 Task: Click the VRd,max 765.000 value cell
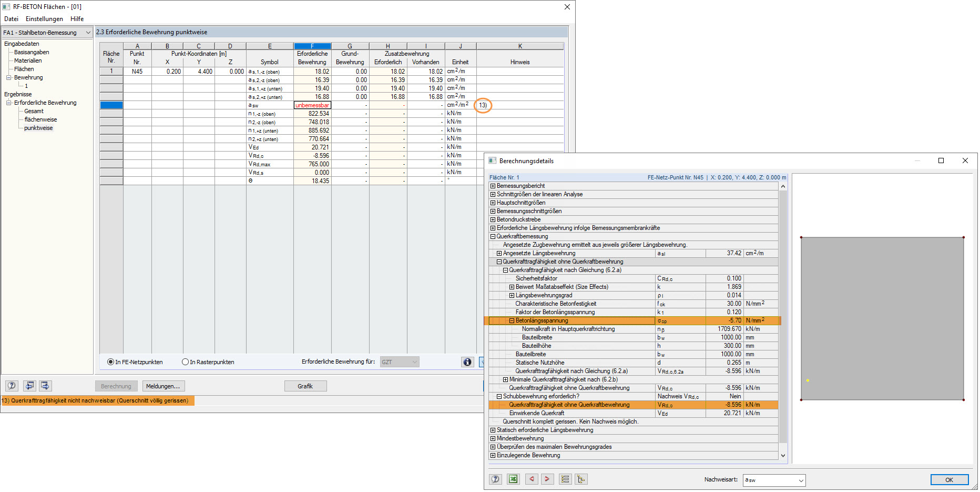(x=312, y=164)
